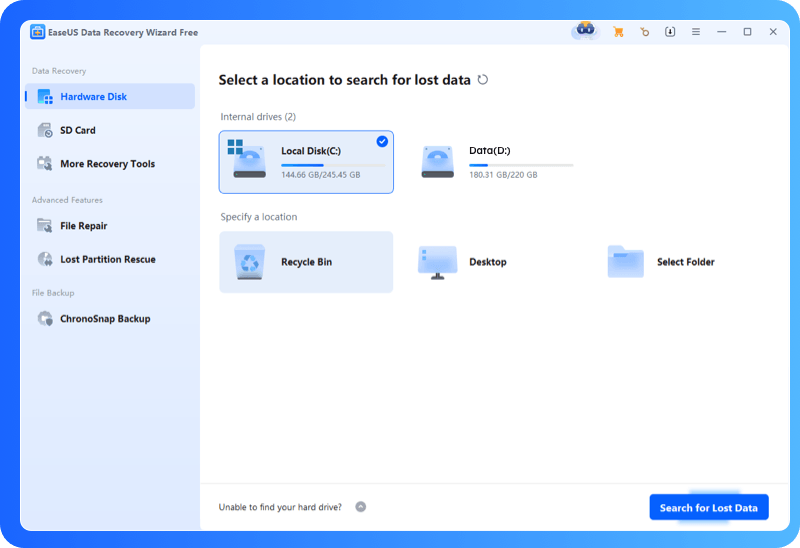
Task: Click the Lost Partition Rescue icon
Action: pyautogui.click(x=45, y=259)
